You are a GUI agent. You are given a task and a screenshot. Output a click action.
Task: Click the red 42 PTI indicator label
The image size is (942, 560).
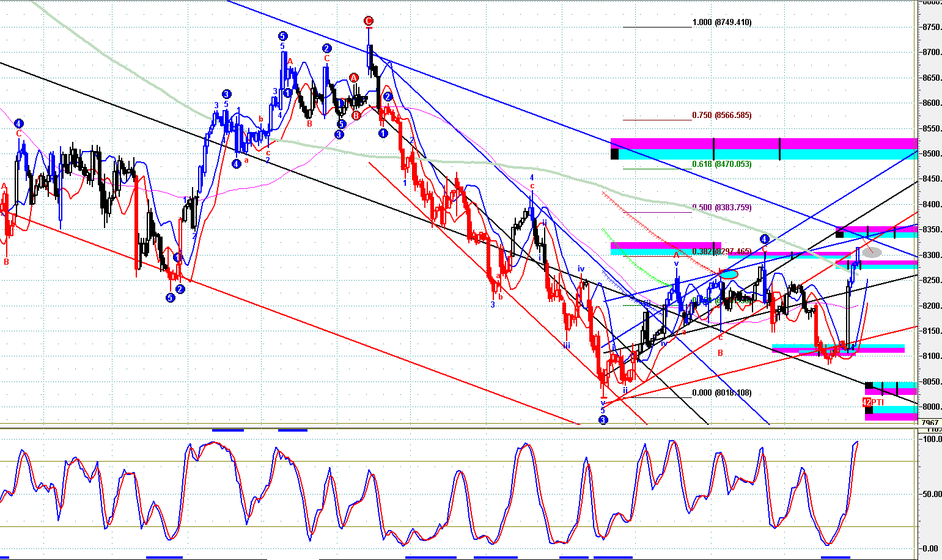coord(873,402)
